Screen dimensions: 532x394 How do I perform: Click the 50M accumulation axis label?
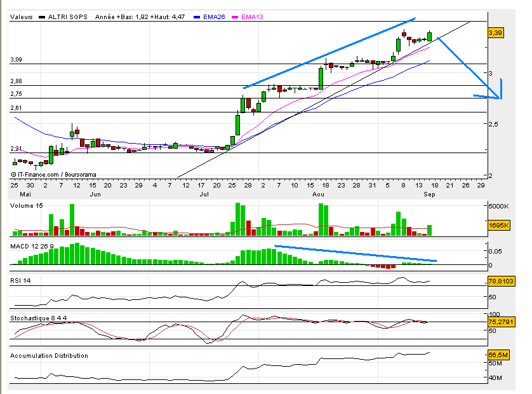495,363
